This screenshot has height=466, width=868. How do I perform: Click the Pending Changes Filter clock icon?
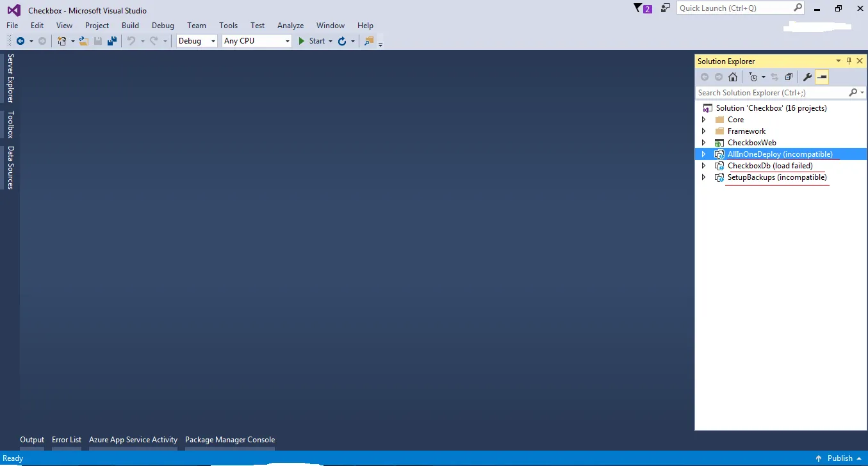[753, 77]
